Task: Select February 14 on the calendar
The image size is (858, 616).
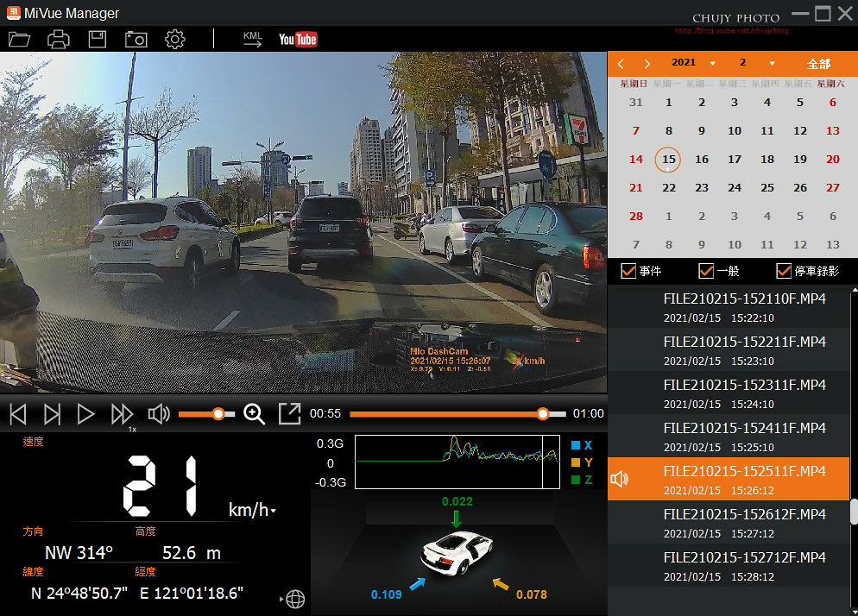Action: pos(636,160)
